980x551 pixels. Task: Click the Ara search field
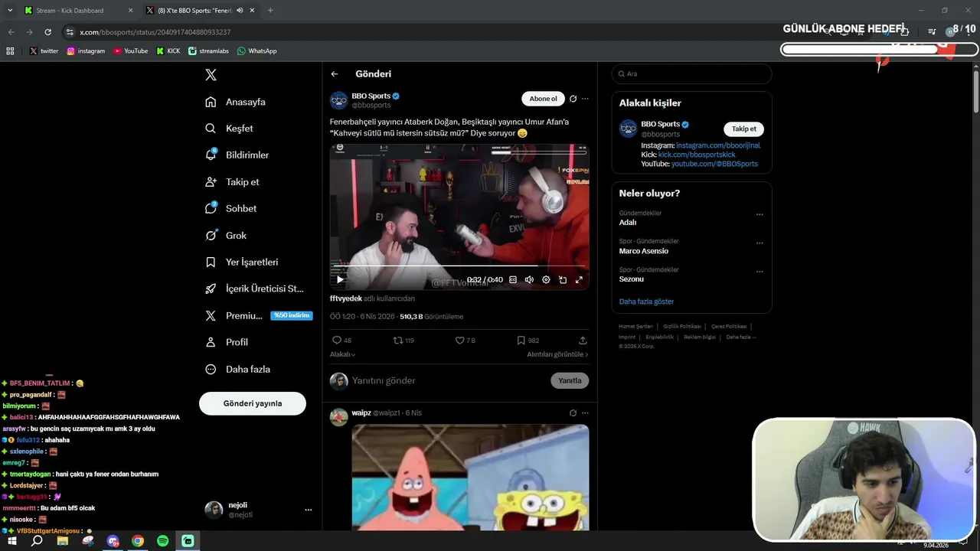coord(691,74)
